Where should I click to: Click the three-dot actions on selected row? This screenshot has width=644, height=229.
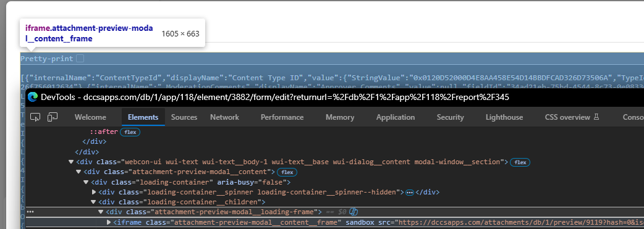click(x=30, y=212)
